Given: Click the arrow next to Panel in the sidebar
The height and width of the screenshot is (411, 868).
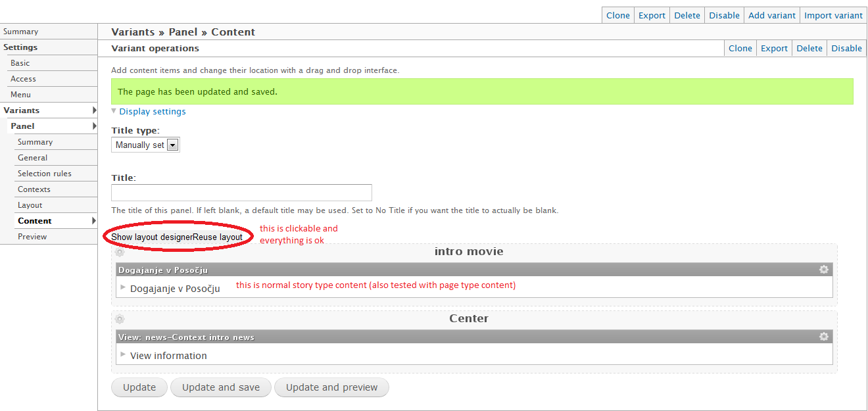Looking at the screenshot, I should coord(95,126).
